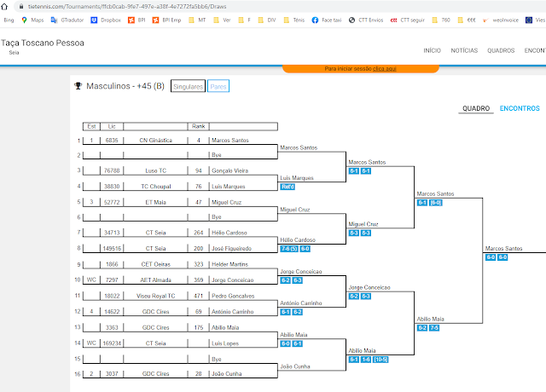
Task: Open the Maps bookmark
Action: click(x=32, y=20)
